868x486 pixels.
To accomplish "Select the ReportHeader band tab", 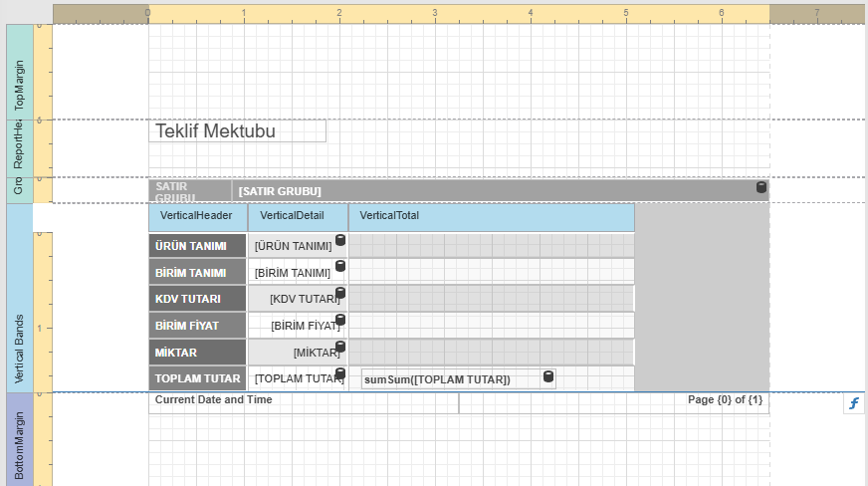I will [19, 148].
